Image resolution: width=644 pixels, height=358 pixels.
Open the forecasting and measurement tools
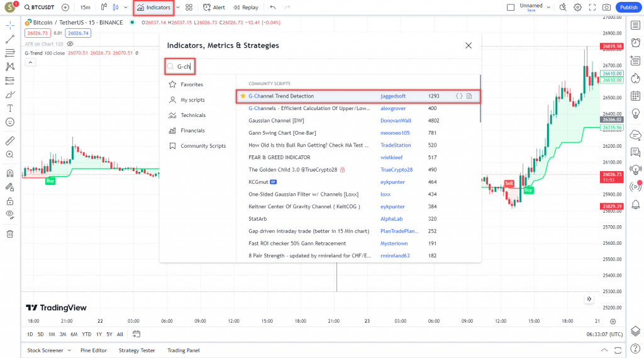[x=10, y=81]
